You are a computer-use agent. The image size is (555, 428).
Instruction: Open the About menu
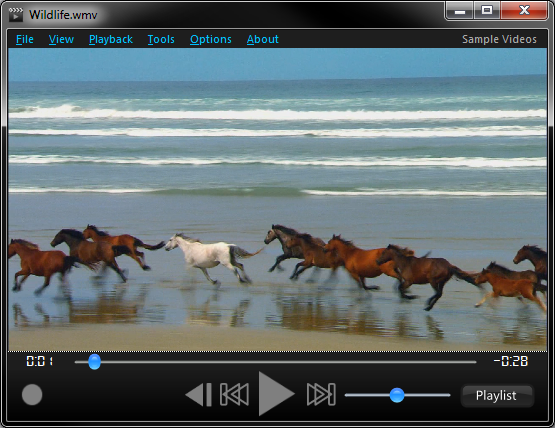[x=263, y=39]
